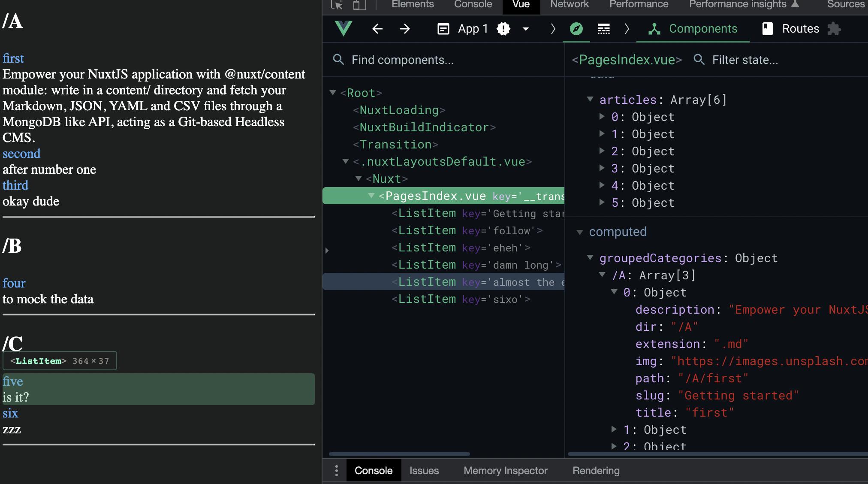This screenshot has width=868, height=484.
Task: Open the Routes view
Action: tap(791, 29)
